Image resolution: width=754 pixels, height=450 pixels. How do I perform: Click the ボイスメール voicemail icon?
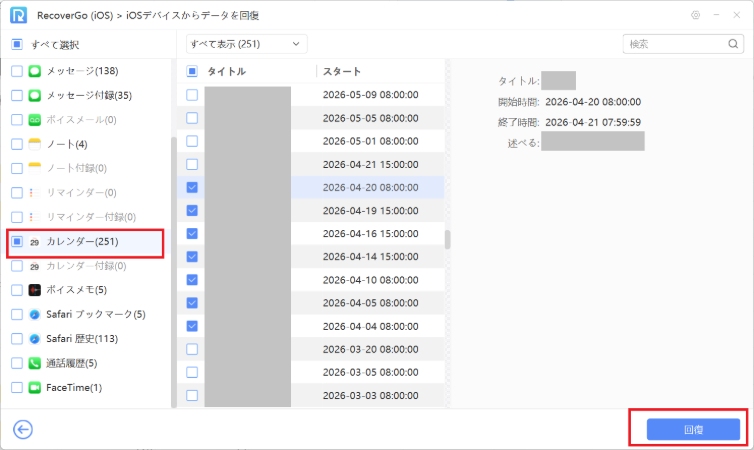pyautogui.click(x=35, y=120)
